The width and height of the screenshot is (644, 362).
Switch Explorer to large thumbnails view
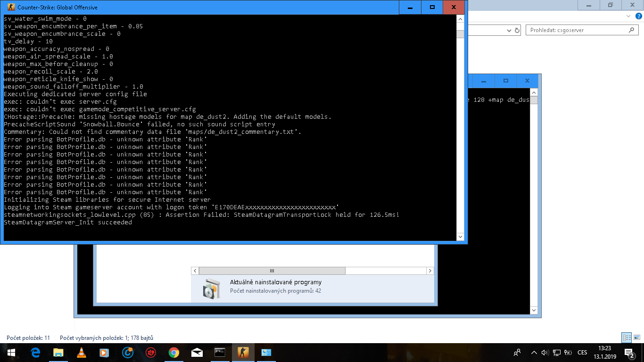[636, 337]
